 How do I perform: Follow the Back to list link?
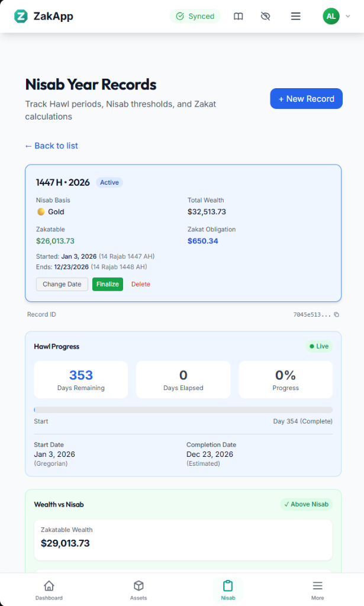(51, 146)
